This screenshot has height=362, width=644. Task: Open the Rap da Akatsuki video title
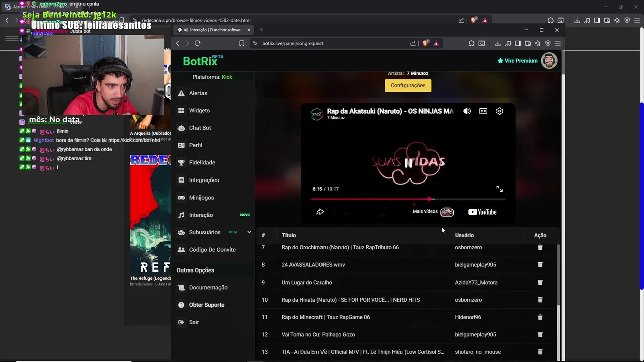(390, 111)
